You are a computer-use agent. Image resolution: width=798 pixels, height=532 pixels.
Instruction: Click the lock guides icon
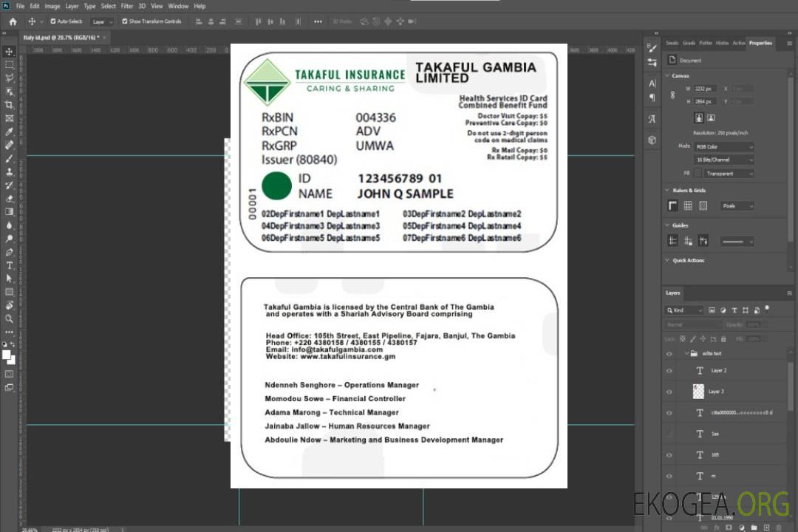[688, 241]
